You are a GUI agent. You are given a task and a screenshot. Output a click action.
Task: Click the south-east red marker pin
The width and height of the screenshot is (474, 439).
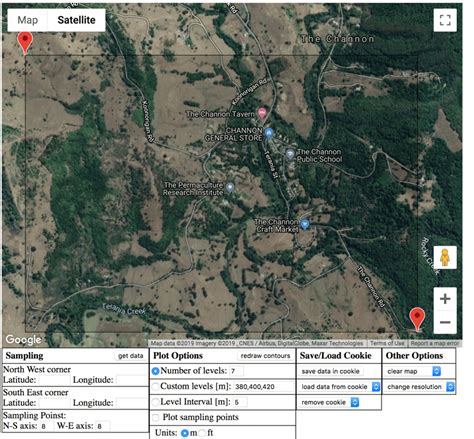(417, 319)
